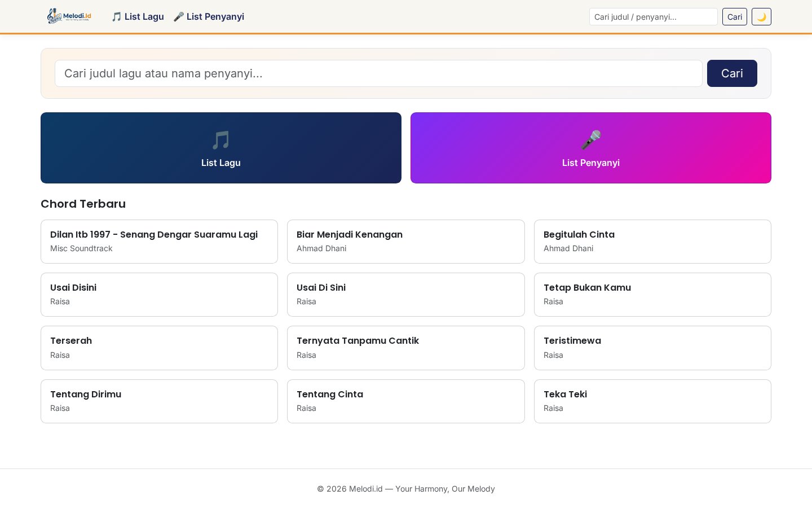
Task: Open Usai Di Sini chord card
Action: click(406, 295)
